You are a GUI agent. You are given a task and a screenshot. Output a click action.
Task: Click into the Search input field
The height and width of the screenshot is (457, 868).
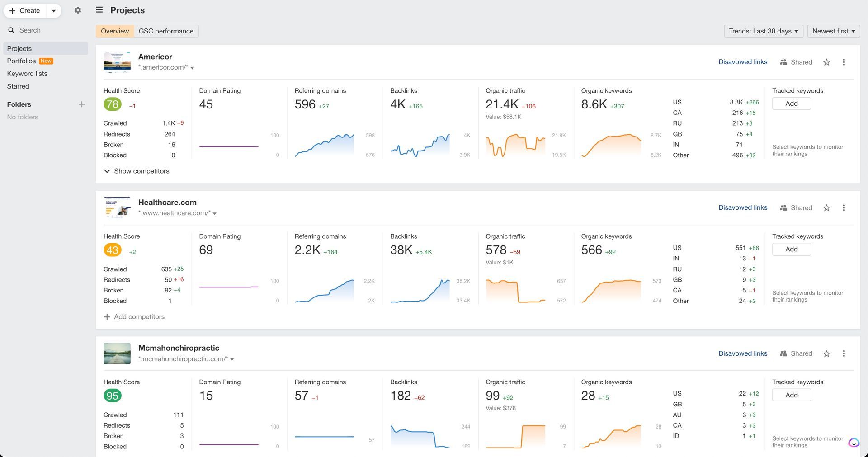pos(45,30)
